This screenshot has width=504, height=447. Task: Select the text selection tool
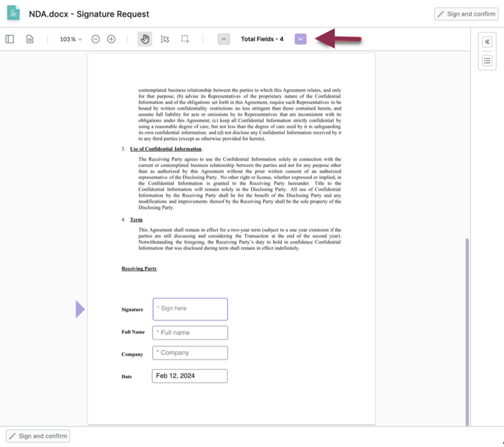click(x=164, y=38)
